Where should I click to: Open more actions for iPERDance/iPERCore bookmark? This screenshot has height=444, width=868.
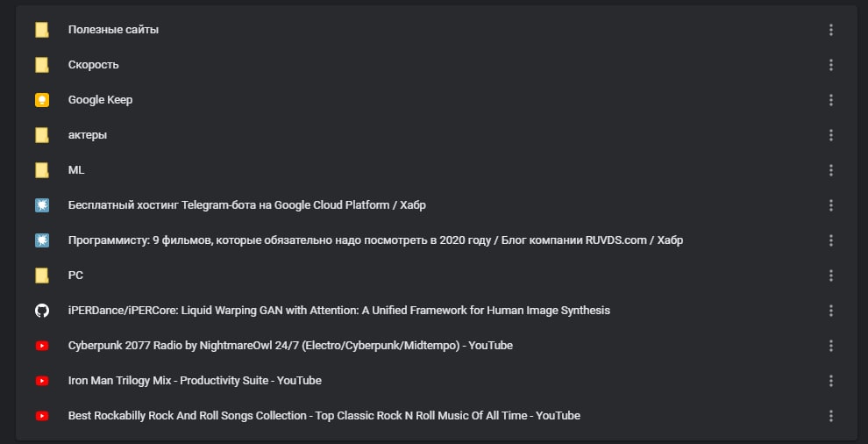click(830, 311)
